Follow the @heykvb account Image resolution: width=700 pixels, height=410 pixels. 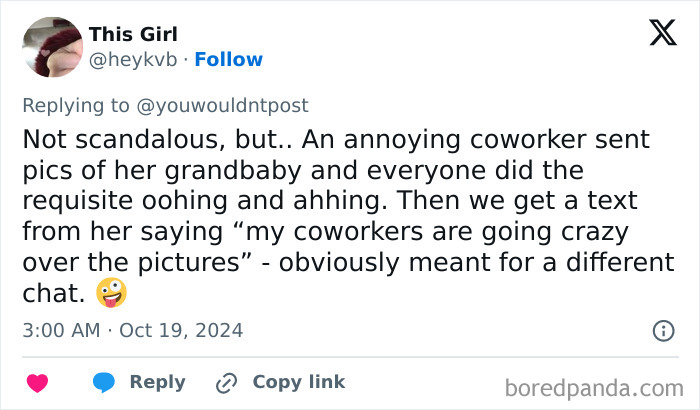(228, 60)
